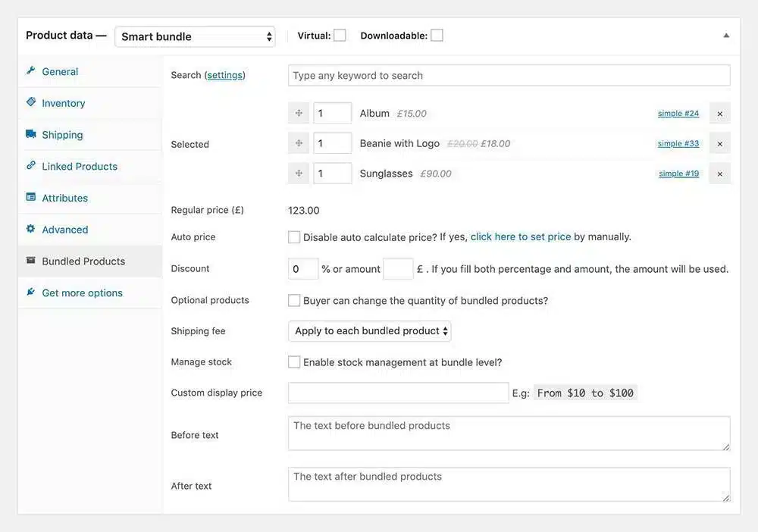Enable the Downloadable checkbox
Screen dimensions: 758x532
[x=437, y=36]
